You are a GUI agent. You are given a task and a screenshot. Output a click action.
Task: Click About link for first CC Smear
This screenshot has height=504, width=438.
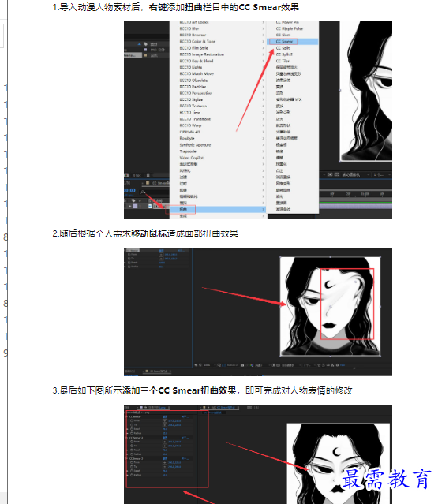tap(185, 417)
